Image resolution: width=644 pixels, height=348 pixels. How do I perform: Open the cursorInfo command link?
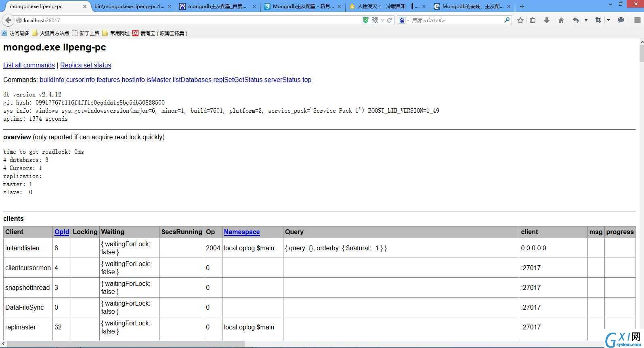80,80
